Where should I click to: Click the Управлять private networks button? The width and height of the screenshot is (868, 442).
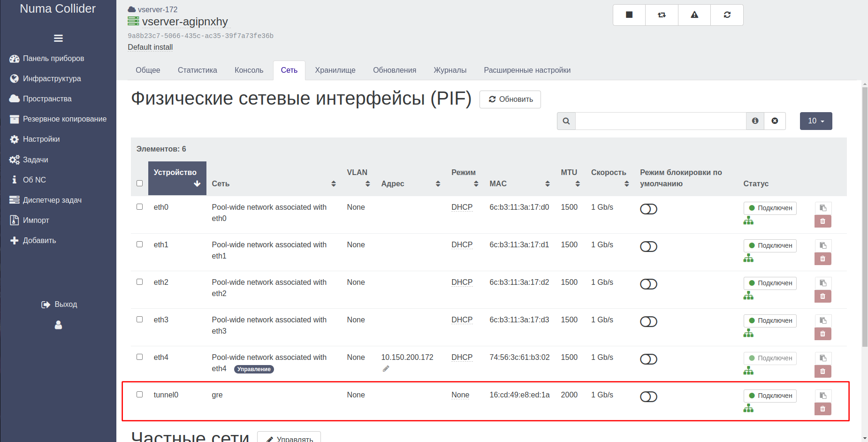(x=289, y=437)
